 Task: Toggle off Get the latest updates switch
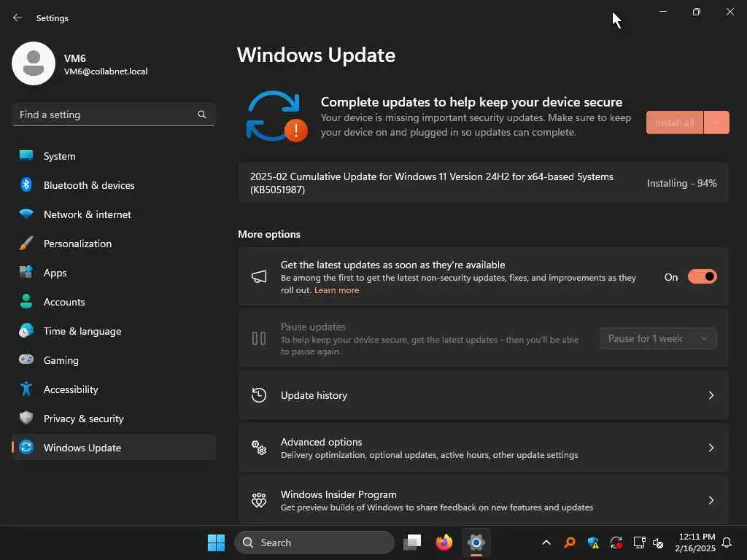click(x=703, y=276)
